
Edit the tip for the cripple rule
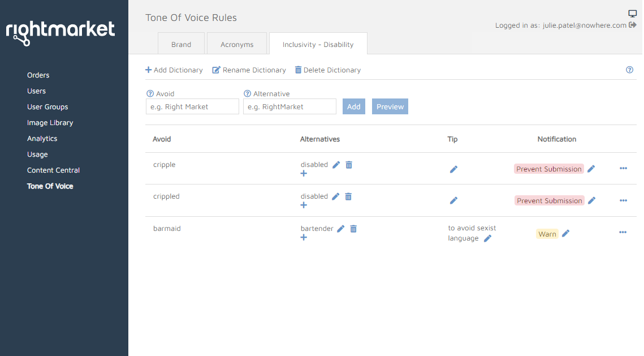coord(453,169)
